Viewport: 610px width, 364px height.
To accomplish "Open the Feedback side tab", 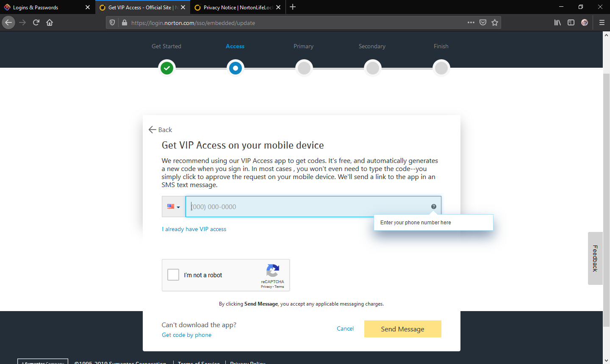I will pyautogui.click(x=595, y=258).
